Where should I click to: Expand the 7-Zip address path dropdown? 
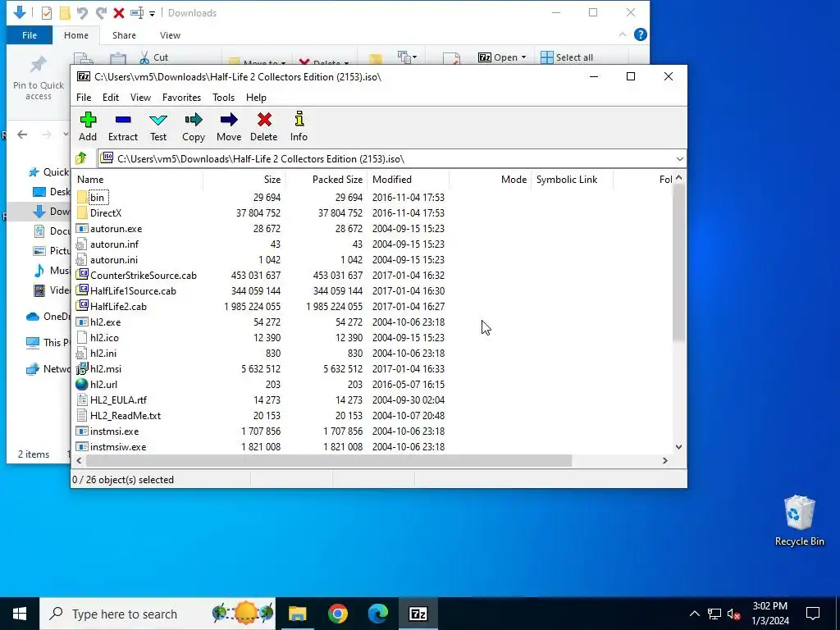[679, 159]
